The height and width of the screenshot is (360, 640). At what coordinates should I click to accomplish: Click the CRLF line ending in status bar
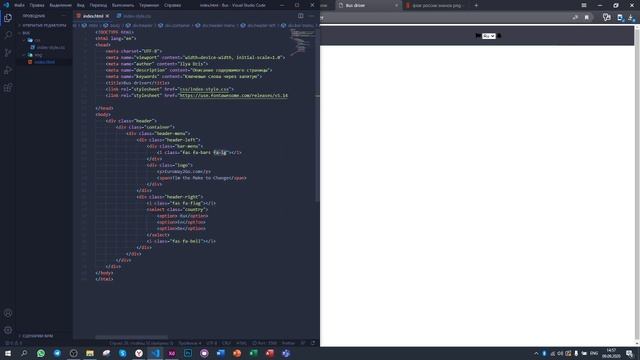(226, 343)
